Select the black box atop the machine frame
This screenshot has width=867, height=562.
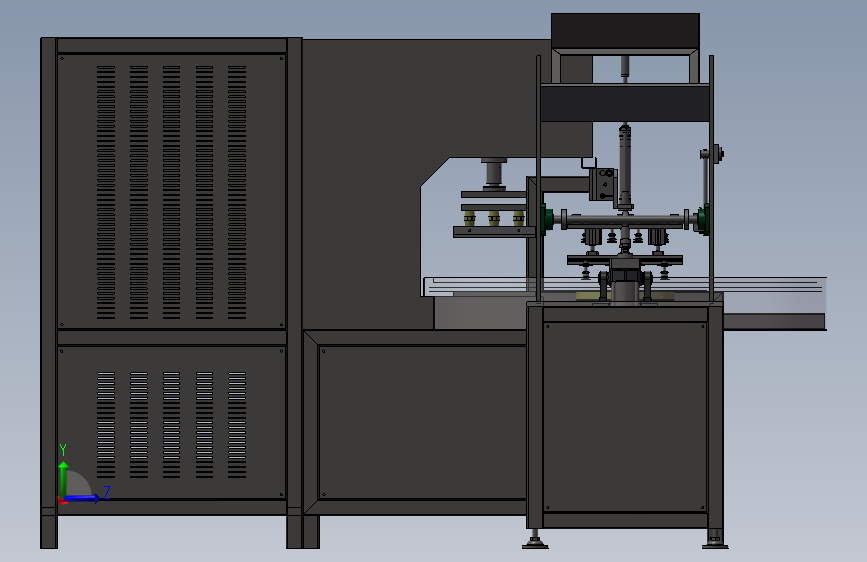tap(625, 32)
